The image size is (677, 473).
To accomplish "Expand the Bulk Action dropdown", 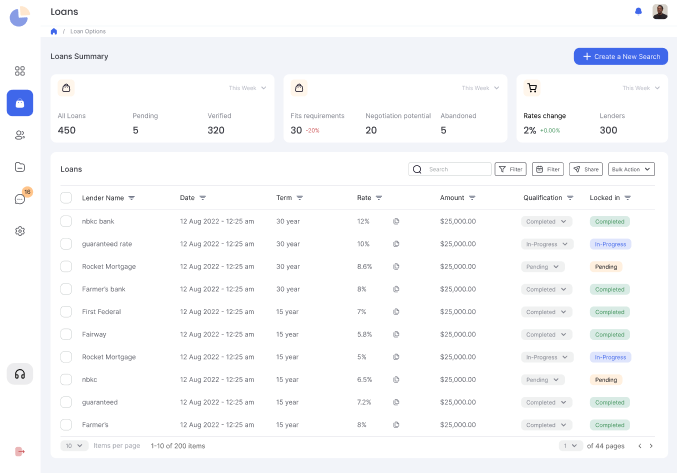I will coord(632,169).
